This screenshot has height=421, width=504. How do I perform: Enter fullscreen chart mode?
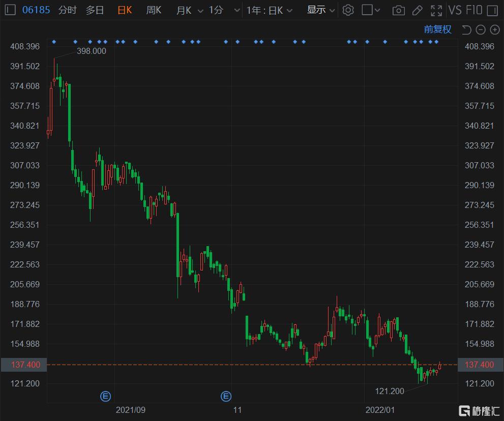(x=436, y=10)
